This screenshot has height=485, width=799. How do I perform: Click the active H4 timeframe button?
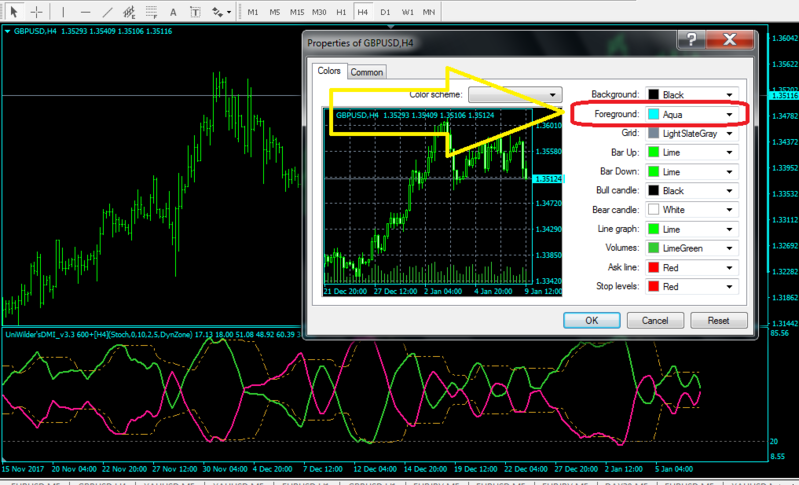coord(363,11)
